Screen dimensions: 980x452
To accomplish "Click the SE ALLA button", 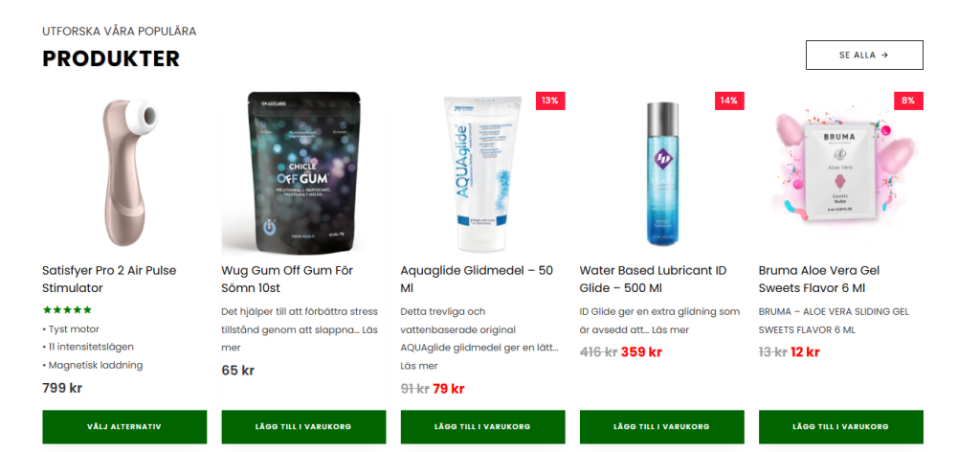I will click(x=864, y=55).
